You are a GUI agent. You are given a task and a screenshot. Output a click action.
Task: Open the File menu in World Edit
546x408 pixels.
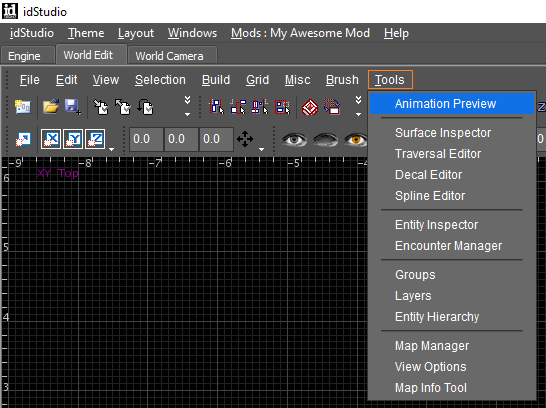point(30,80)
